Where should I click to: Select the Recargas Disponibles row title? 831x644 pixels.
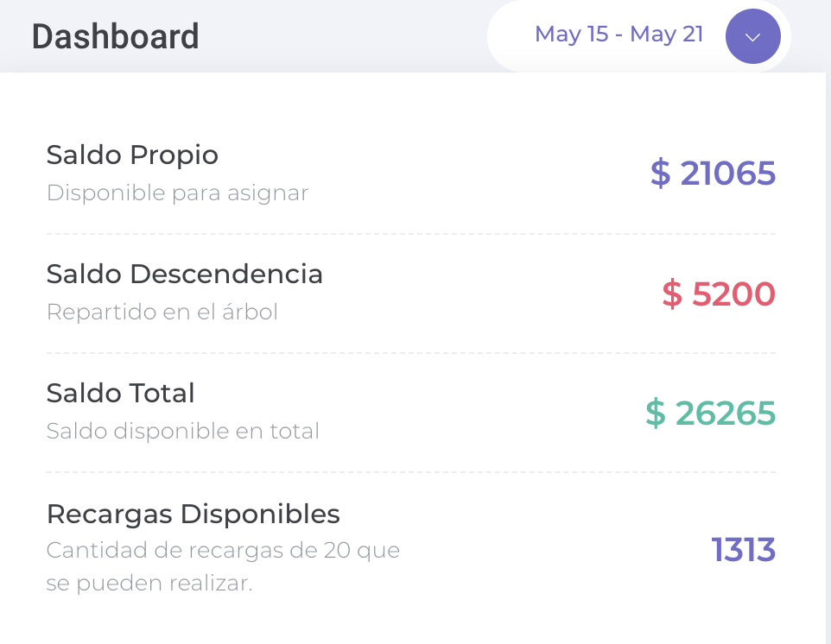coord(193,514)
